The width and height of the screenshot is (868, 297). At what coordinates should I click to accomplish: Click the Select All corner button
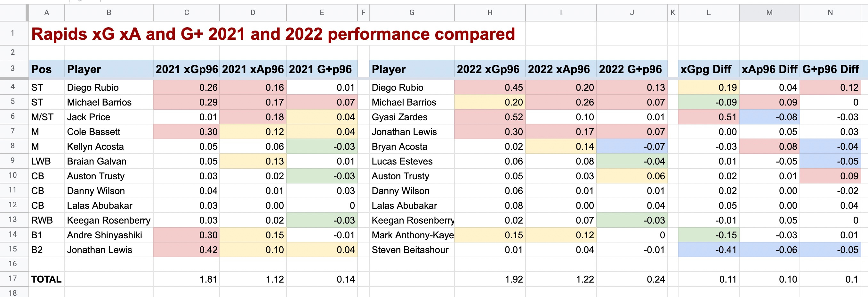(13, 13)
